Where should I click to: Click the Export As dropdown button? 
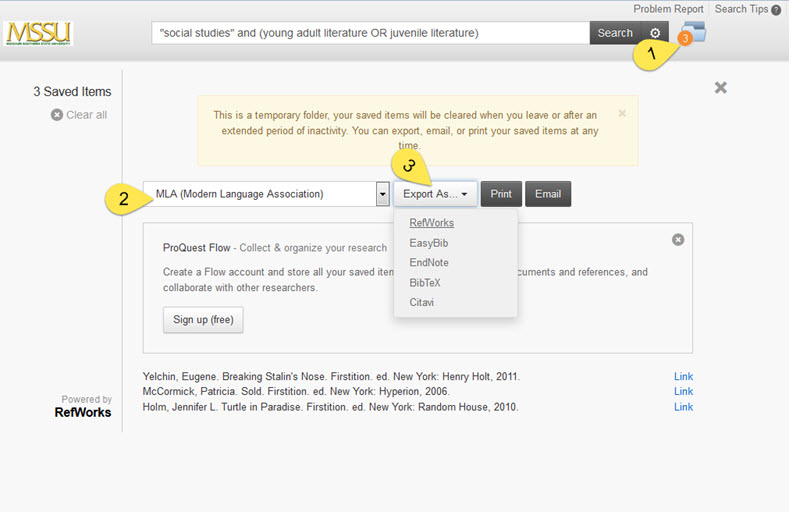click(435, 194)
